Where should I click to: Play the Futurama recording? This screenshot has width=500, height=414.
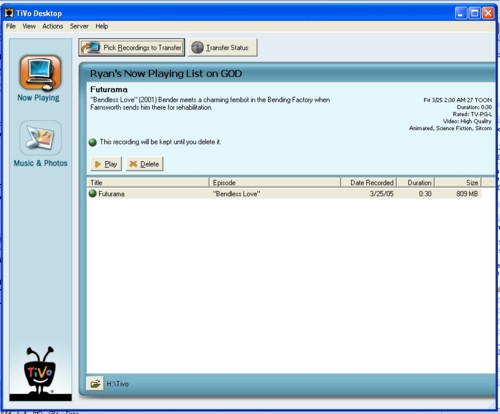pyautogui.click(x=106, y=164)
